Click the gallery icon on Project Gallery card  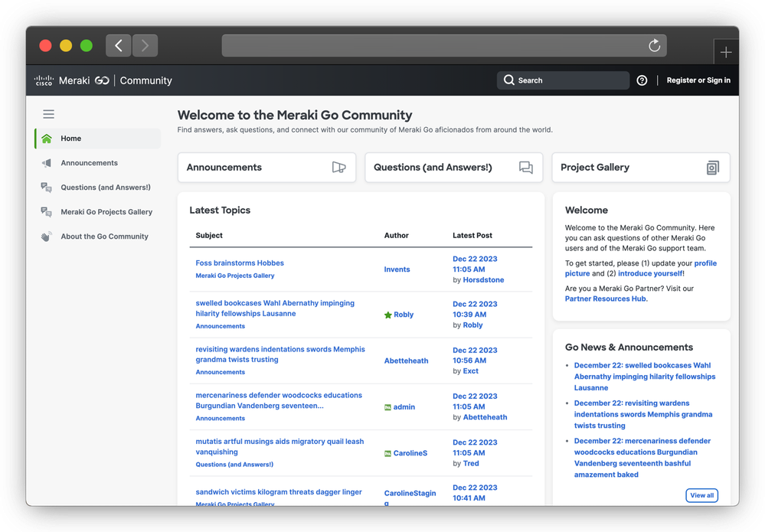[x=713, y=168]
